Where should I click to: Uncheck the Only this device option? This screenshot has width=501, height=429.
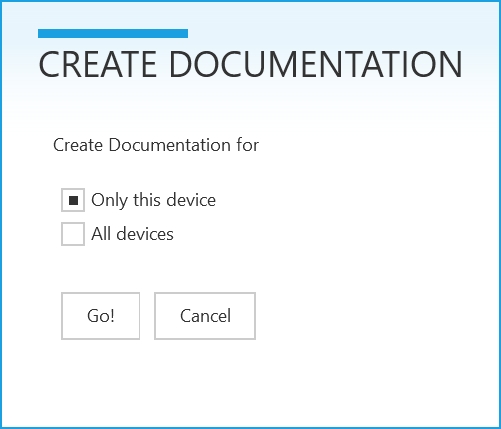[73, 200]
